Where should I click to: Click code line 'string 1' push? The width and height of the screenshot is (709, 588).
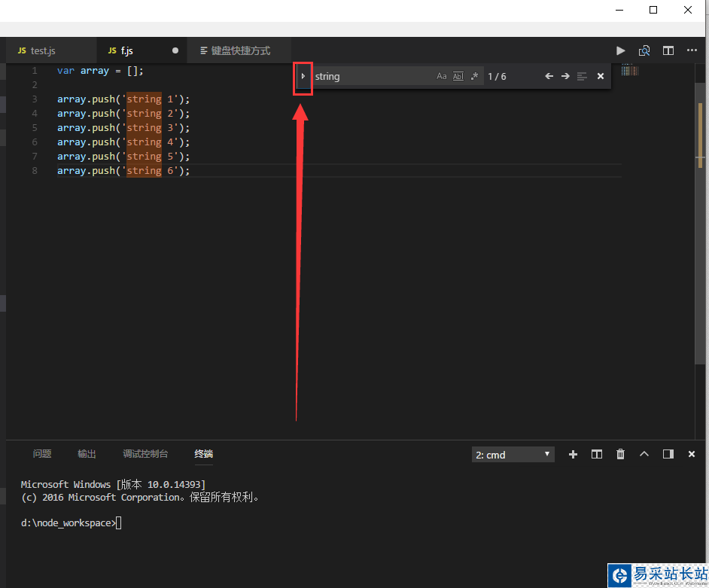coord(123,99)
